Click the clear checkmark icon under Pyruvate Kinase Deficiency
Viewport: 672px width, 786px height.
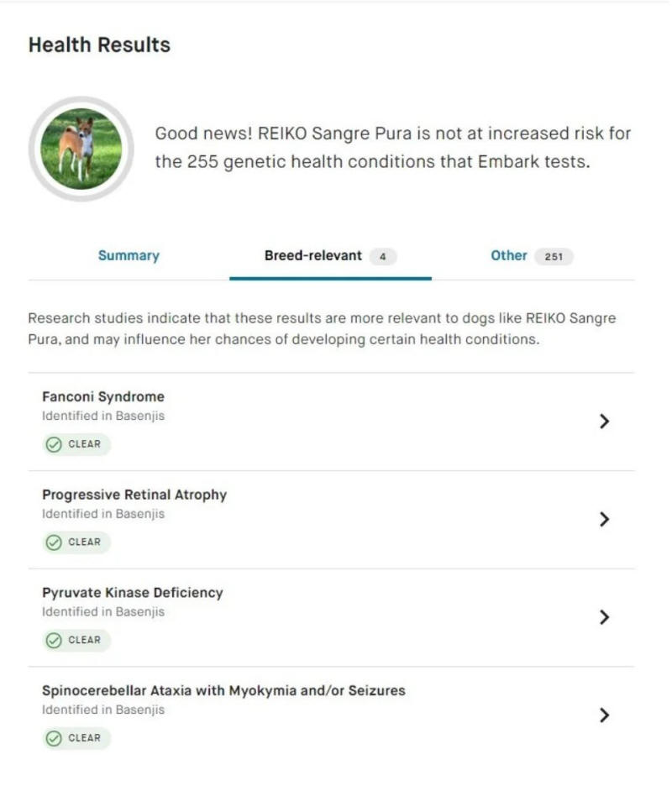54,641
